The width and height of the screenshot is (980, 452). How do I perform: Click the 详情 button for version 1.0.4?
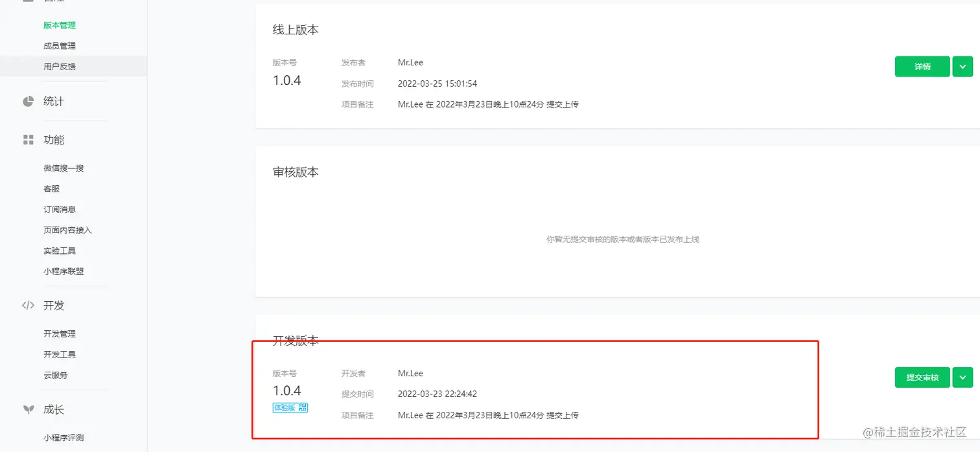coord(922,66)
